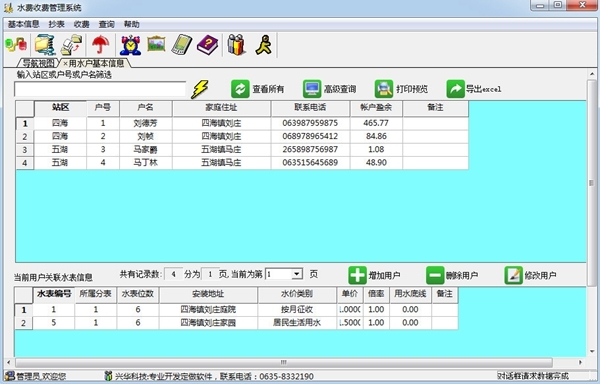
Task: Click the alarm clock toolbar icon
Action: pyautogui.click(x=130, y=45)
